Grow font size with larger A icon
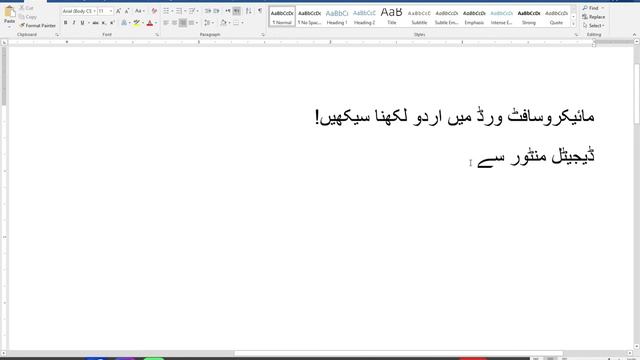Image resolution: width=640 pixels, height=360 pixels. pos(118,11)
